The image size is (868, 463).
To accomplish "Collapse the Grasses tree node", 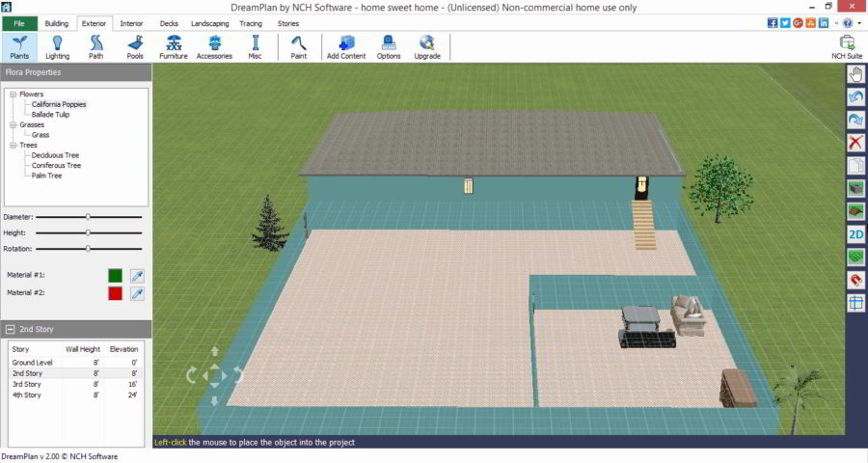I will pos(13,124).
